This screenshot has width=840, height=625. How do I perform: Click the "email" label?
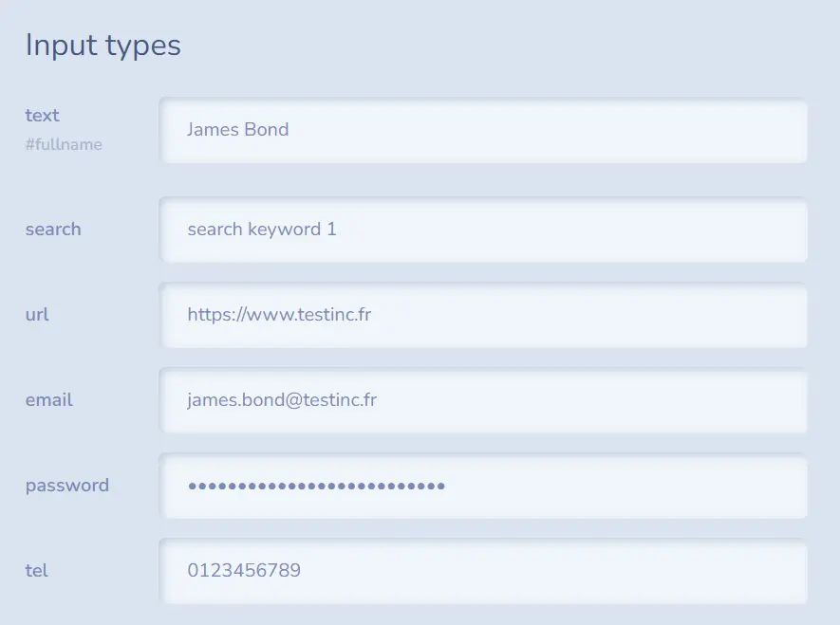tap(48, 399)
